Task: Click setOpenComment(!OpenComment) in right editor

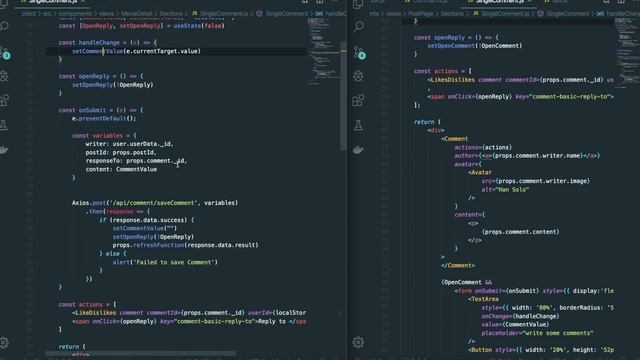Action: 475,46
